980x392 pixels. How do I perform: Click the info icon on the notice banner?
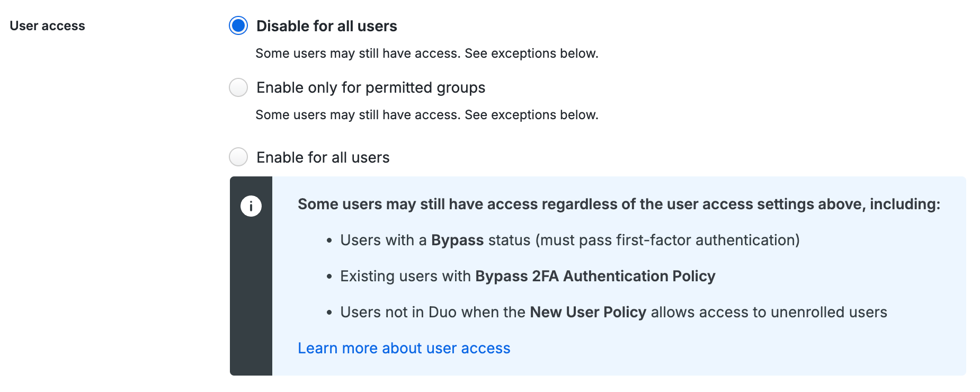250,206
